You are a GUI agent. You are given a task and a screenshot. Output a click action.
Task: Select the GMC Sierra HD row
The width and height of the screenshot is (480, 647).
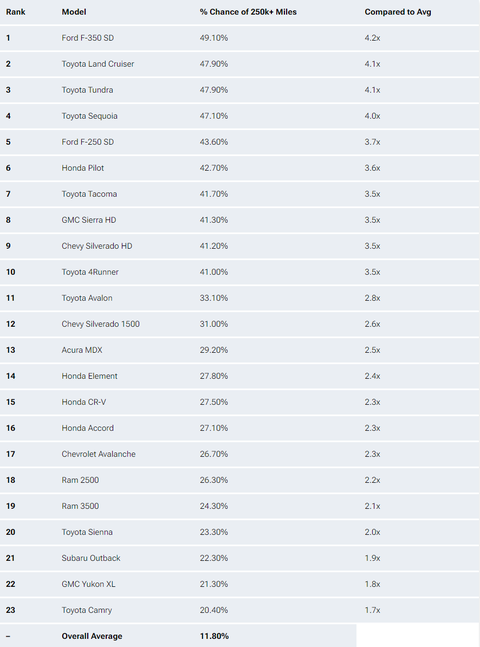pyautogui.click(x=240, y=220)
